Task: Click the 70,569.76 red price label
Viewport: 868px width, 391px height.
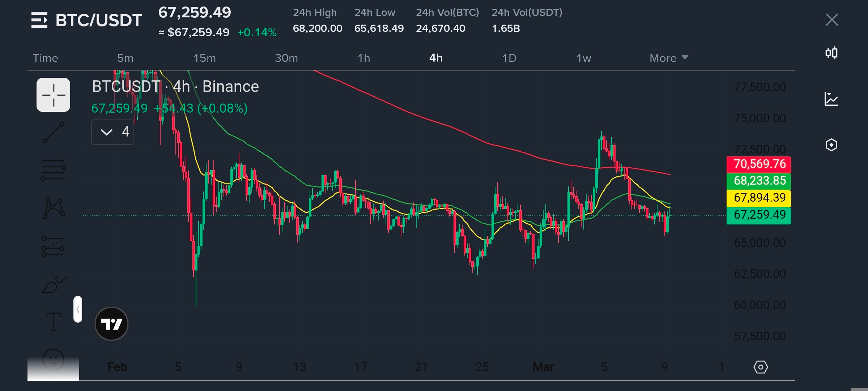Action: [758, 164]
